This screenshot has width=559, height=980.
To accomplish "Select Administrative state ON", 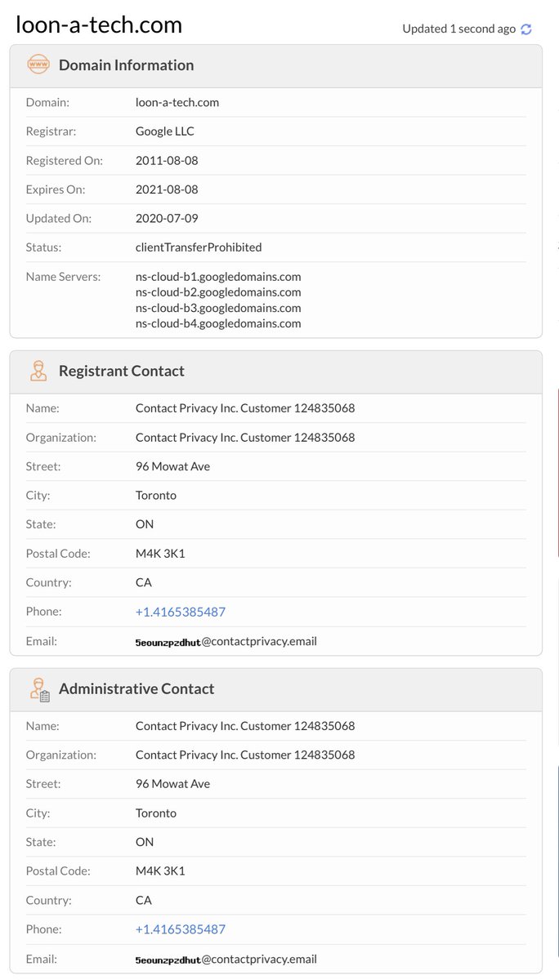I will pyautogui.click(x=145, y=842).
